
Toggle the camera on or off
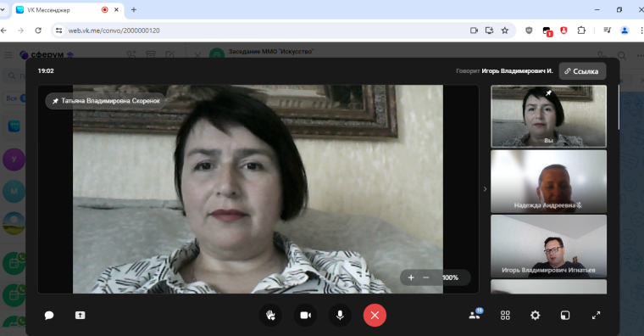[305, 316]
